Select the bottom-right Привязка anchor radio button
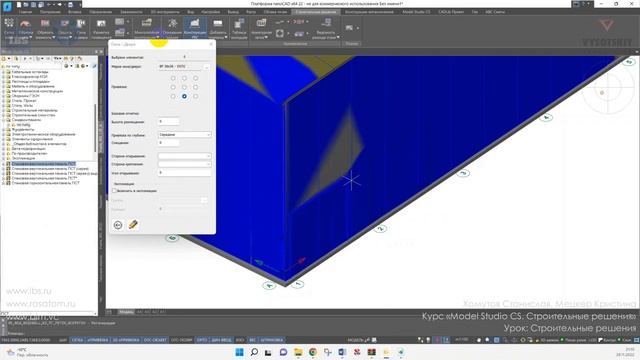The height and width of the screenshot is (360, 640). [196, 96]
